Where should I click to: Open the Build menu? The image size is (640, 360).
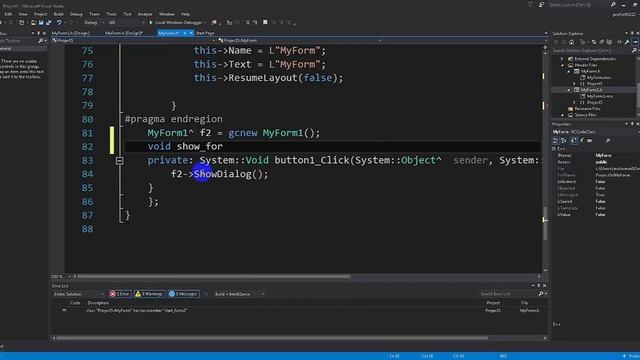click(59, 14)
